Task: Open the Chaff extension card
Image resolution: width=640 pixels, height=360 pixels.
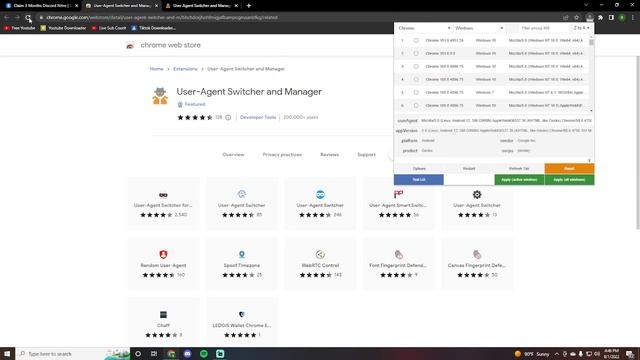Action: coord(163,322)
